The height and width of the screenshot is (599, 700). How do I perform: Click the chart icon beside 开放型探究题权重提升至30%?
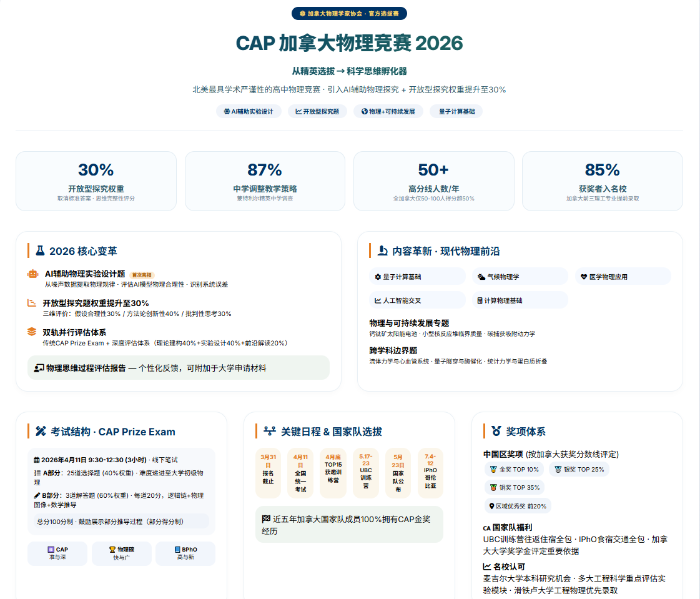(x=32, y=303)
